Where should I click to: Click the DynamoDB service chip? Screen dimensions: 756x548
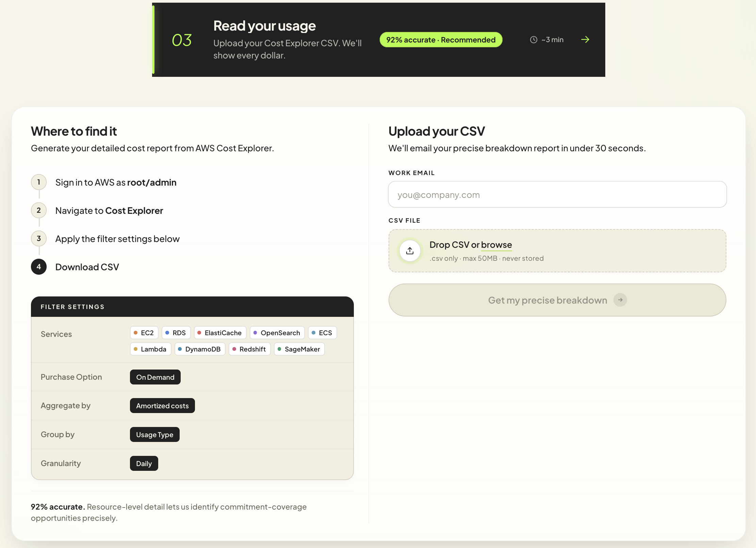(x=200, y=349)
